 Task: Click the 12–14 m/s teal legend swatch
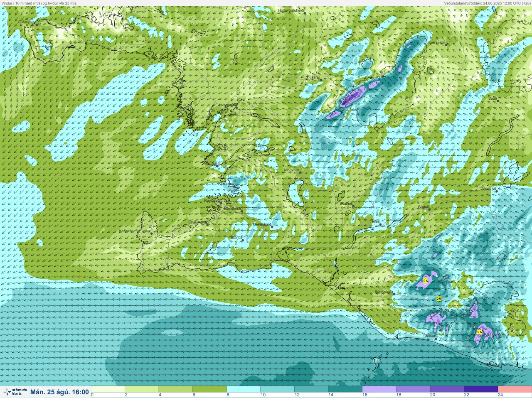tap(311, 389)
